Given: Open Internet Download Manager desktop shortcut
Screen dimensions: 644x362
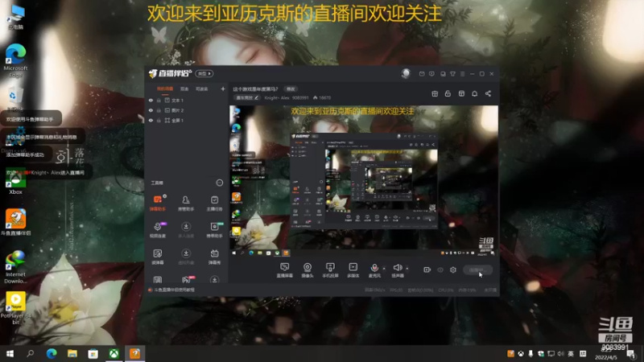Looking at the screenshot, I should (x=15, y=267).
